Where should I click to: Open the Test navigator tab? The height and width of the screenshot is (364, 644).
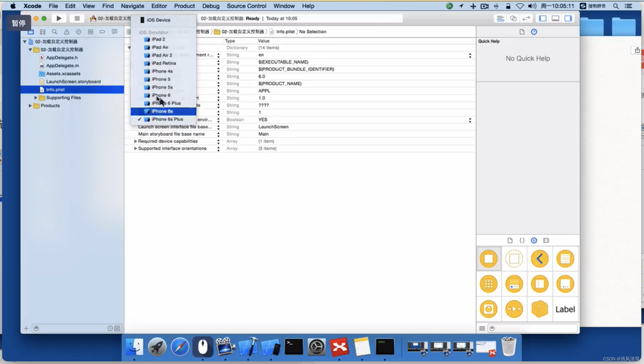pos(79,32)
